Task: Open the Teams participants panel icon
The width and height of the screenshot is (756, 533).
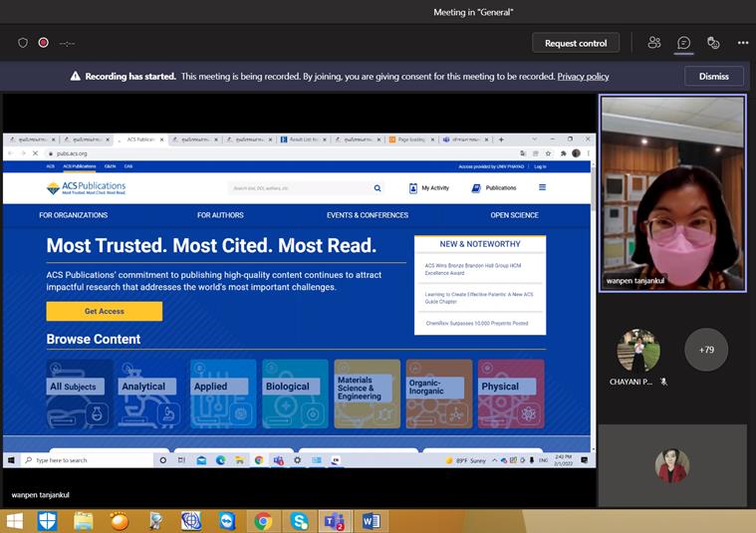Action: pyautogui.click(x=654, y=43)
